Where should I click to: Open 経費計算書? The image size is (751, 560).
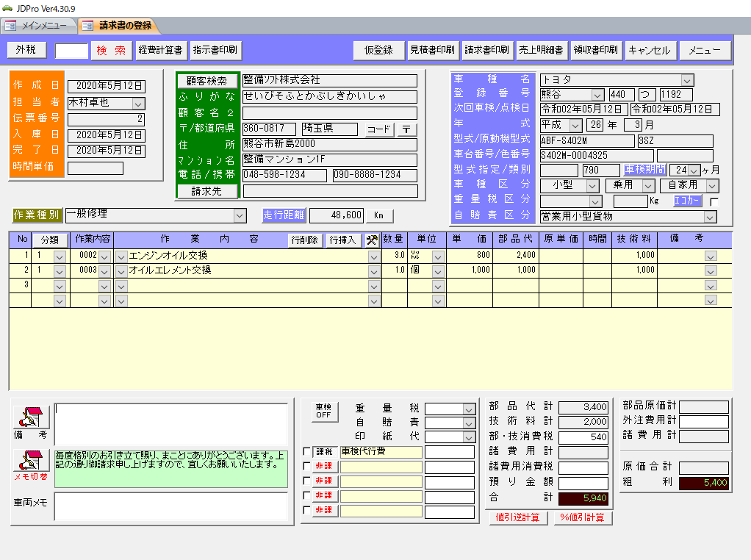click(160, 50)
